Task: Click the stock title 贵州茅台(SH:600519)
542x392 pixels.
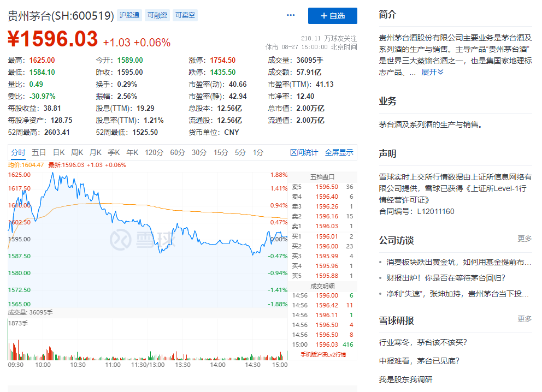Action: tap(61, 15)
